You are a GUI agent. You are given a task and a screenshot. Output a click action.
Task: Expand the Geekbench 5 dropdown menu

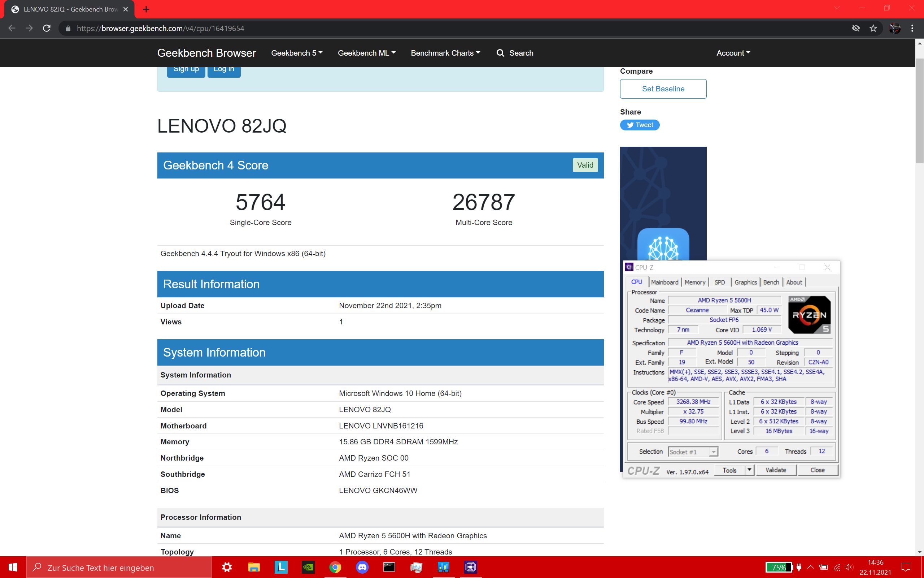[x=297, y=53]
